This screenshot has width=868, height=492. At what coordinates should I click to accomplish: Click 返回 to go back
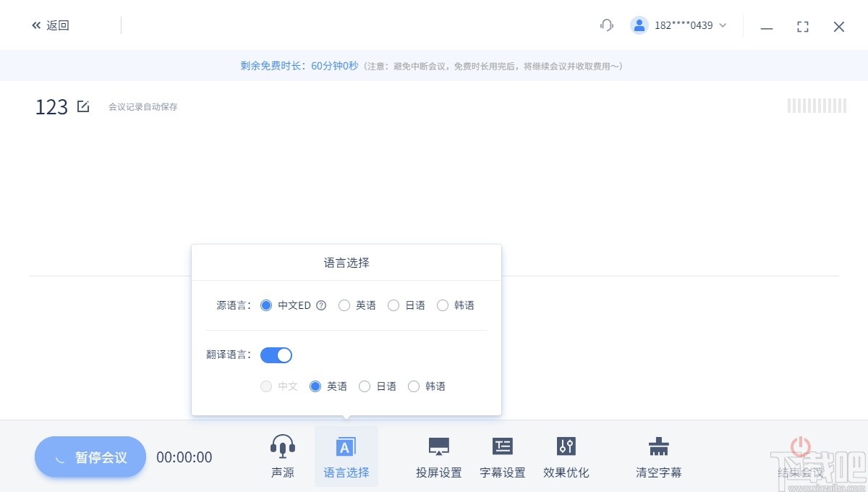pos(51,25)
